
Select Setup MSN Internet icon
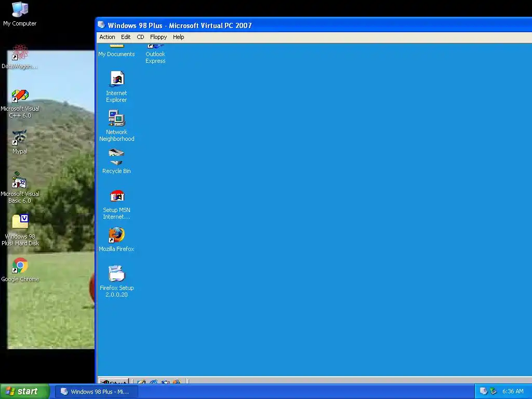(x=116, y=204)
